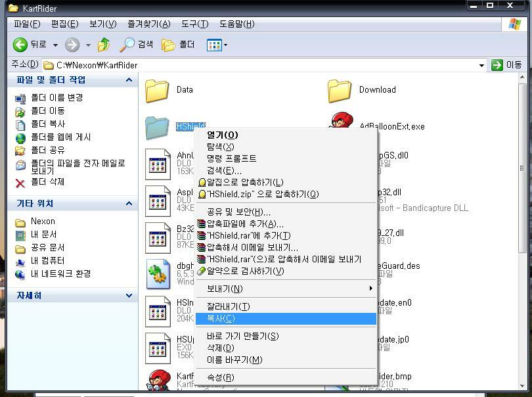Open the 즐겨찾기(A) menu

tap(149, 24)
